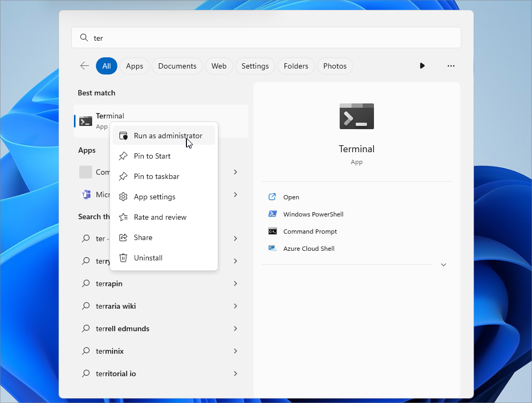Image resolution: width=532 pixels, height=403 pixels.
Task: Switch to the Documents filter tab
Action: pos(177,66)
